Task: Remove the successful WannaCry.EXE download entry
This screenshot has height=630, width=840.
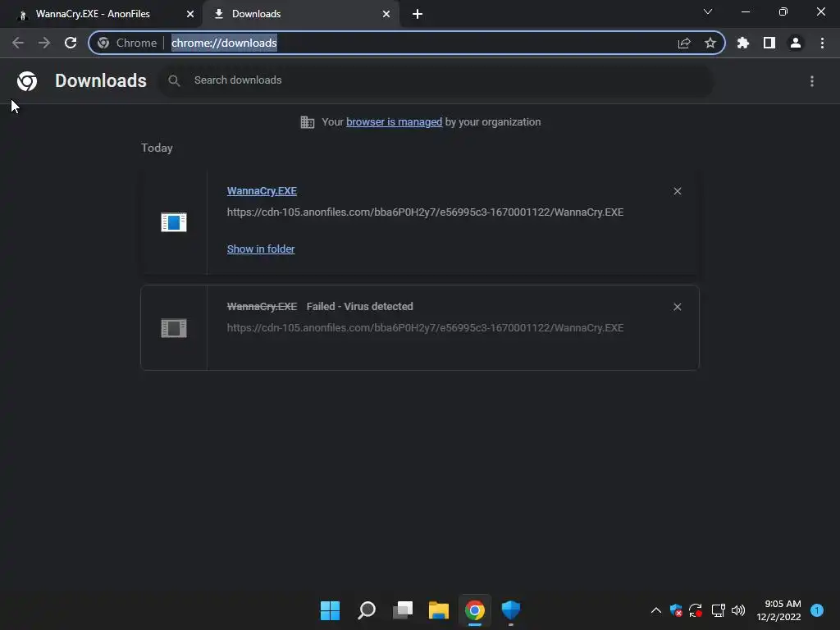Action: pyautogui.click(x=677, y=191)
